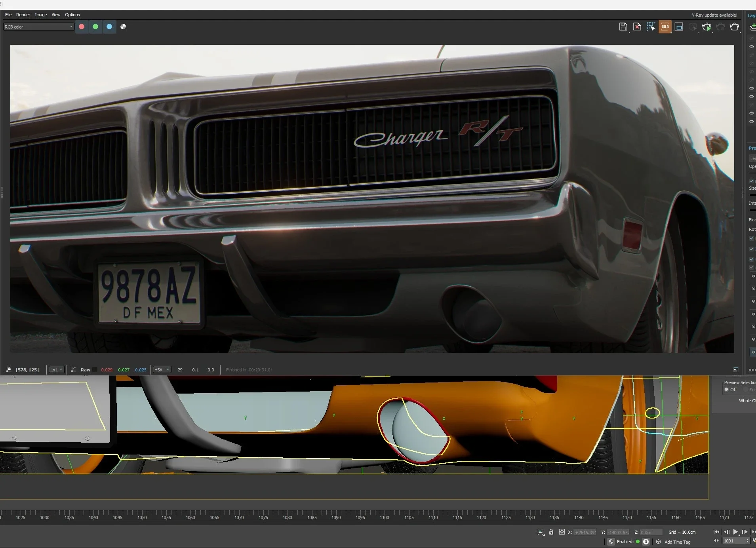Open the File menu in V-Ray frame buffer
The image size is (756, 548).
[x=8, y=15]
